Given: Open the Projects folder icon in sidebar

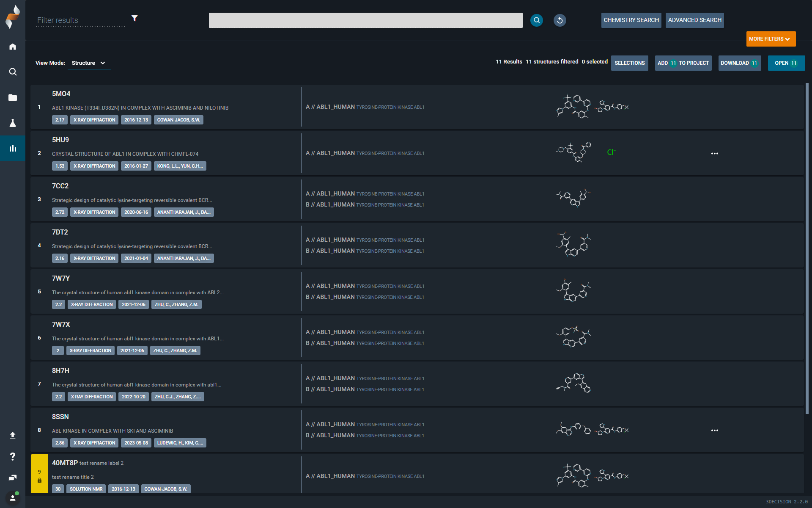Looking at the screenshot, I should [13, 97].
